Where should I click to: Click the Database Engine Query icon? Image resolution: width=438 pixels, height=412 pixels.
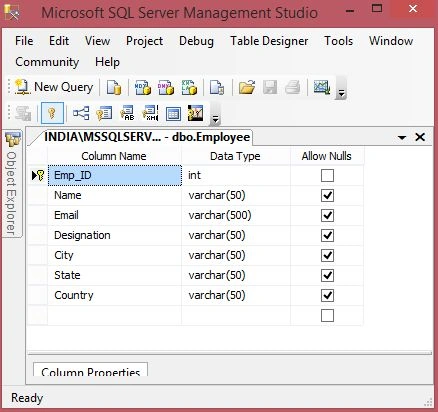(x=114, y=88)
